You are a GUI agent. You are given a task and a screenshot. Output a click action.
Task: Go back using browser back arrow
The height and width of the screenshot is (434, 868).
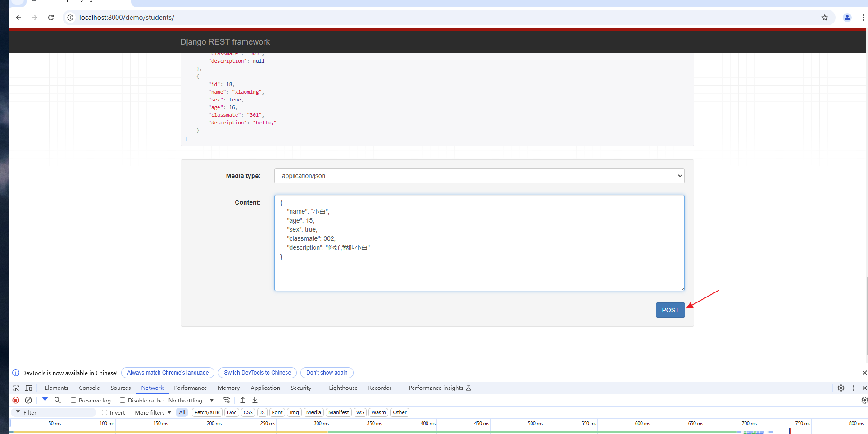(18, 18)
